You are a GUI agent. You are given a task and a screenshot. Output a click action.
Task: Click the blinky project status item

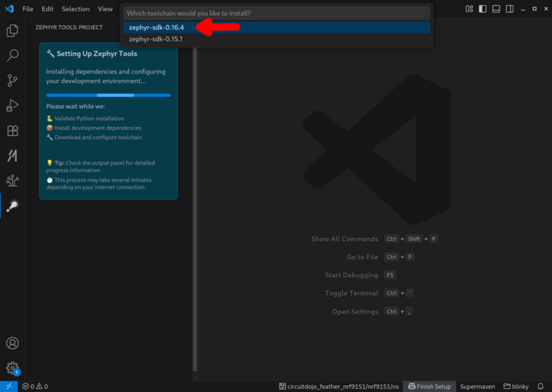516,387
